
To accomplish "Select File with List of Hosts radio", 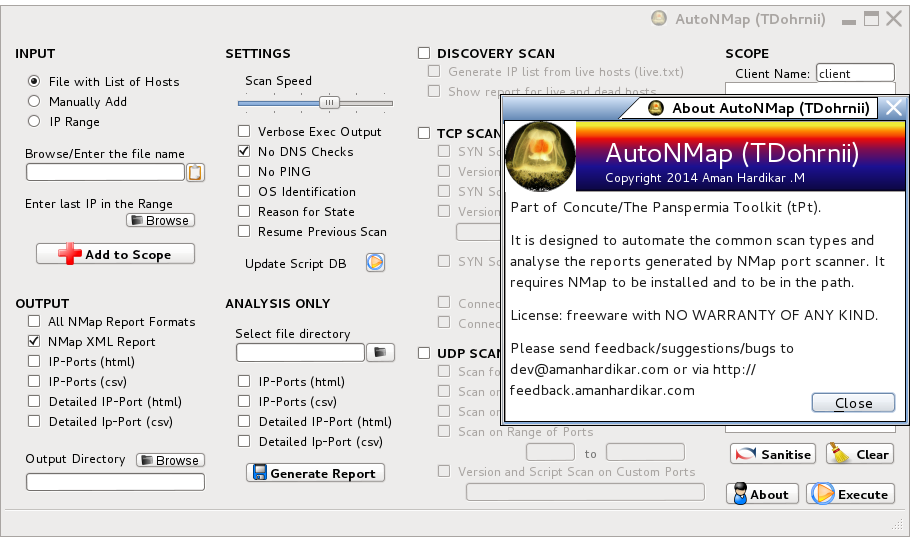I will point(34,81).
